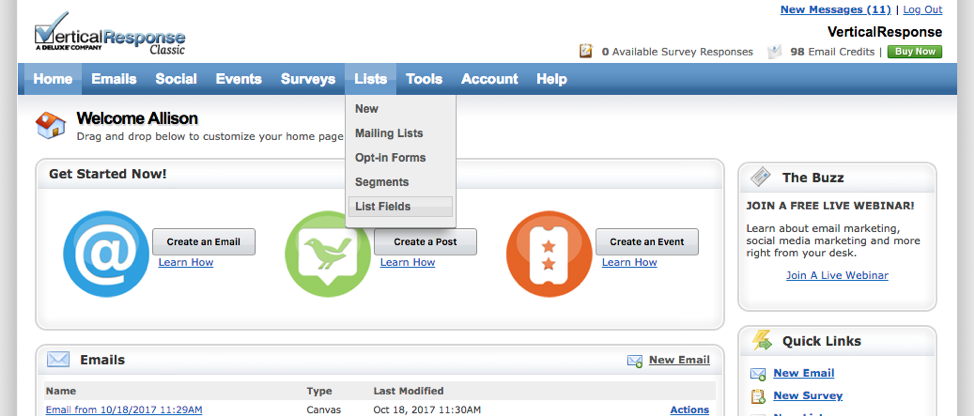
Task: Click the New Messages (11) link
Action: 835,9
